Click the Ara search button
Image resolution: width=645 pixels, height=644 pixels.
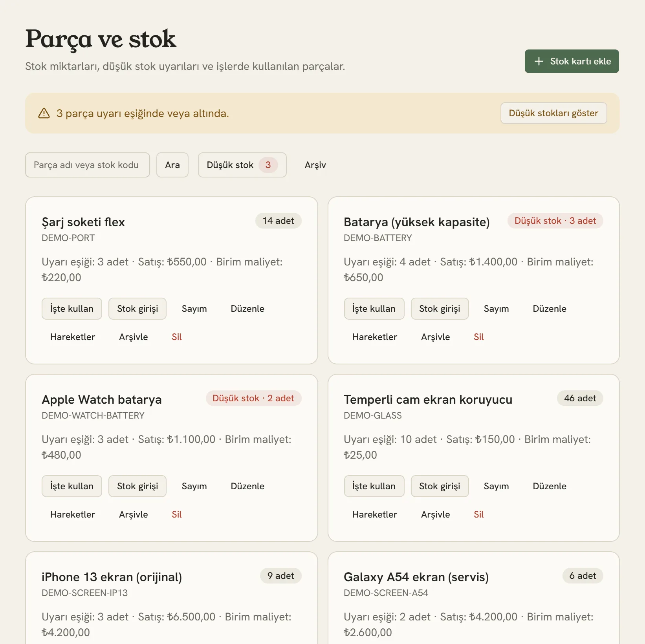click(172, 165)
